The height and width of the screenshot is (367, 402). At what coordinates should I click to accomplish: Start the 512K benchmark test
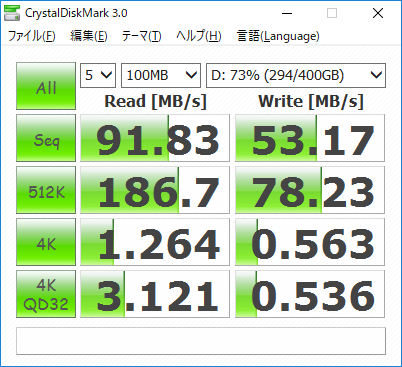[46, 190]
